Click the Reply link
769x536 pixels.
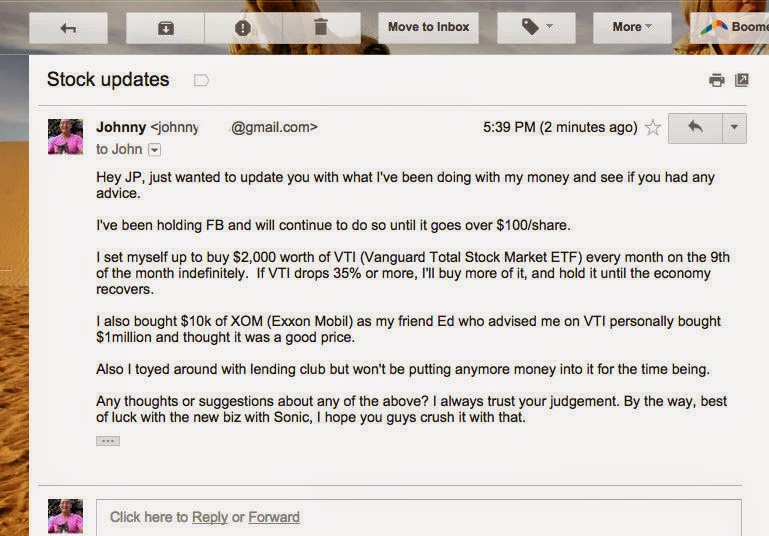pos(210,517)
